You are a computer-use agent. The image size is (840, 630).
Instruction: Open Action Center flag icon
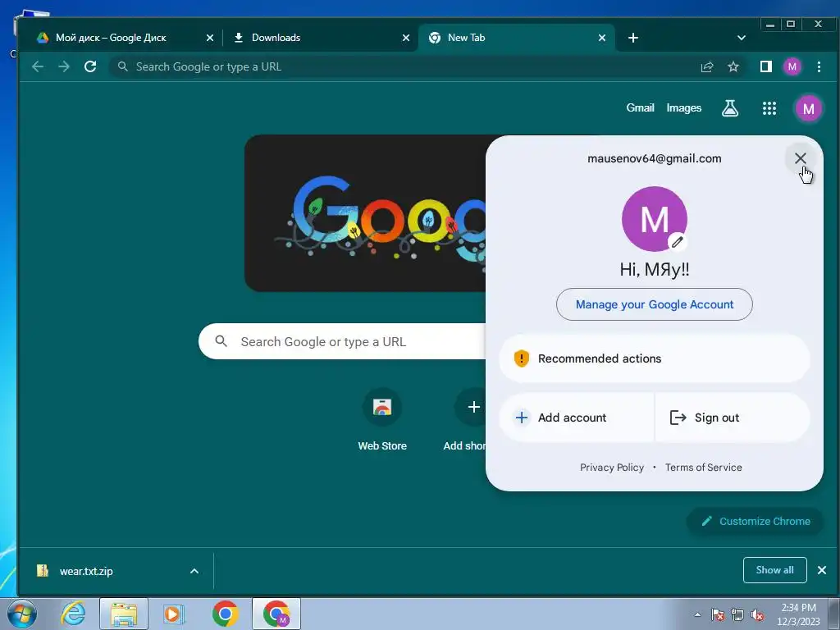coord(718,615)
